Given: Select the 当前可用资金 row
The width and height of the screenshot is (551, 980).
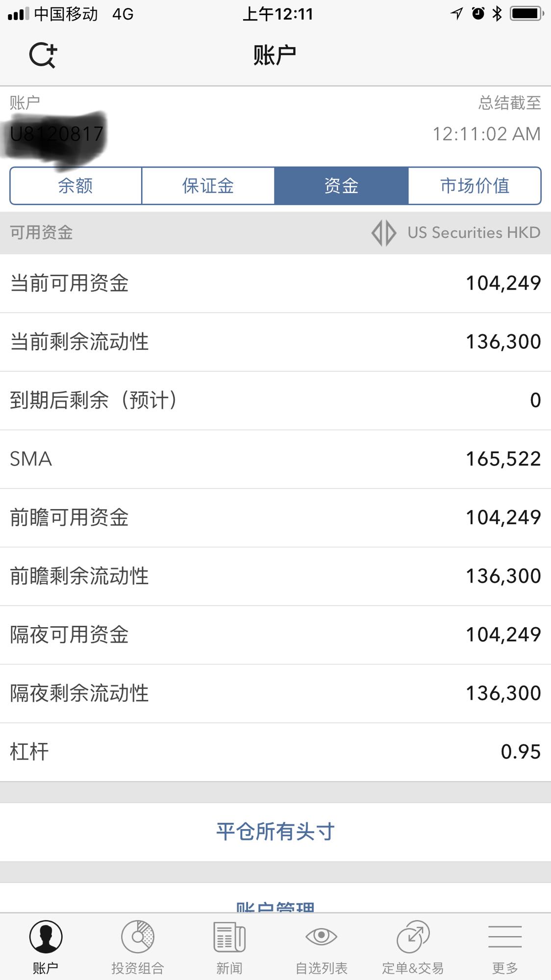Looking at the screenshot, I should point(275,283).
